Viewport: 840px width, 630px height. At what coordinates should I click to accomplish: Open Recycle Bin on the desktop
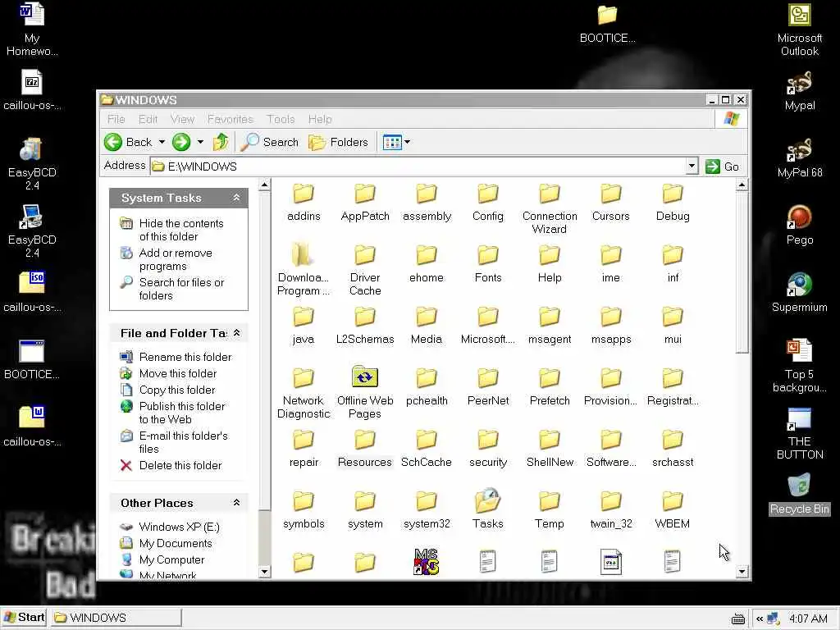[x=799, y=494]
